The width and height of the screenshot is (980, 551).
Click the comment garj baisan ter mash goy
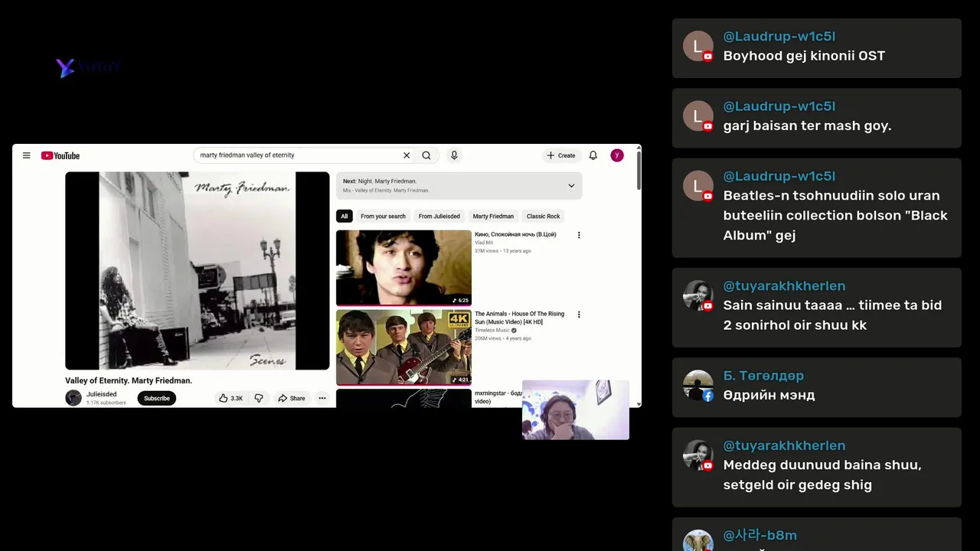point(817,118)
